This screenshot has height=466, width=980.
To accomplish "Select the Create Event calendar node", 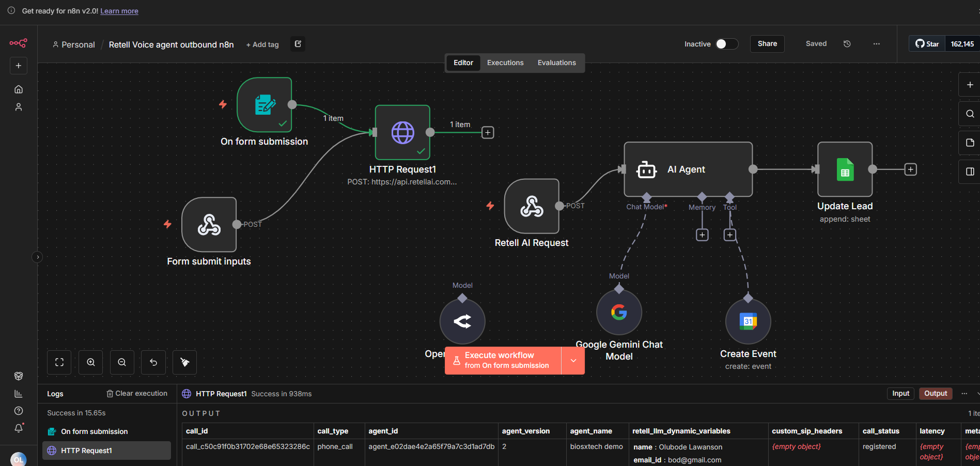I will click(748, 321).
